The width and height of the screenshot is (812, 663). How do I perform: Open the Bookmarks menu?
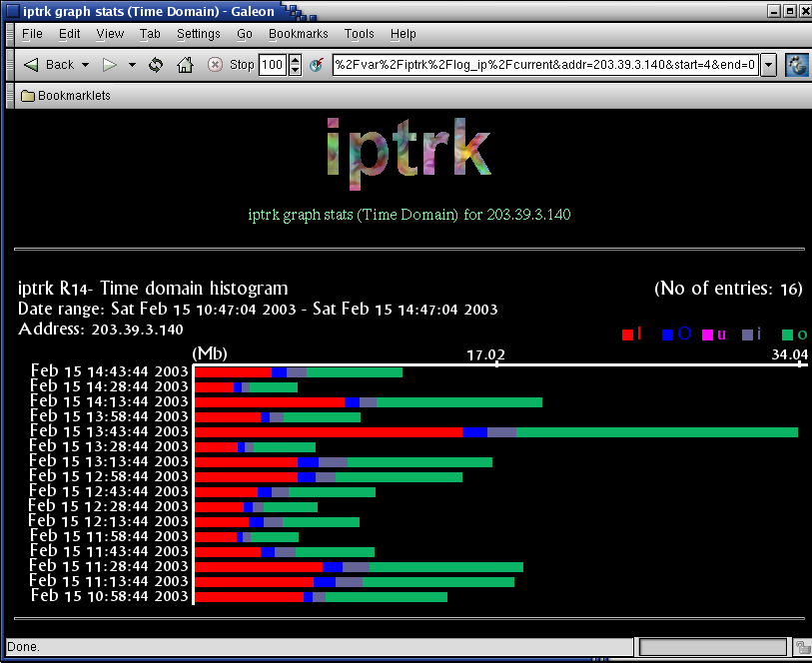pyautogui.click(x=299, y=34)
